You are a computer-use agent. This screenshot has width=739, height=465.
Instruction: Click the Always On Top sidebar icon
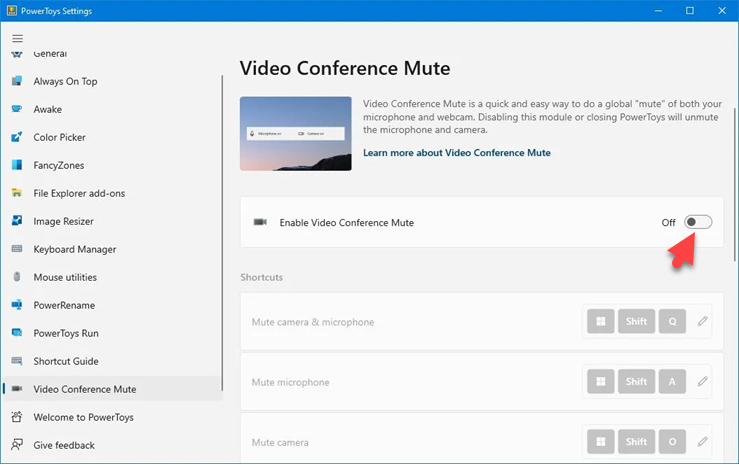click(17, 81)
